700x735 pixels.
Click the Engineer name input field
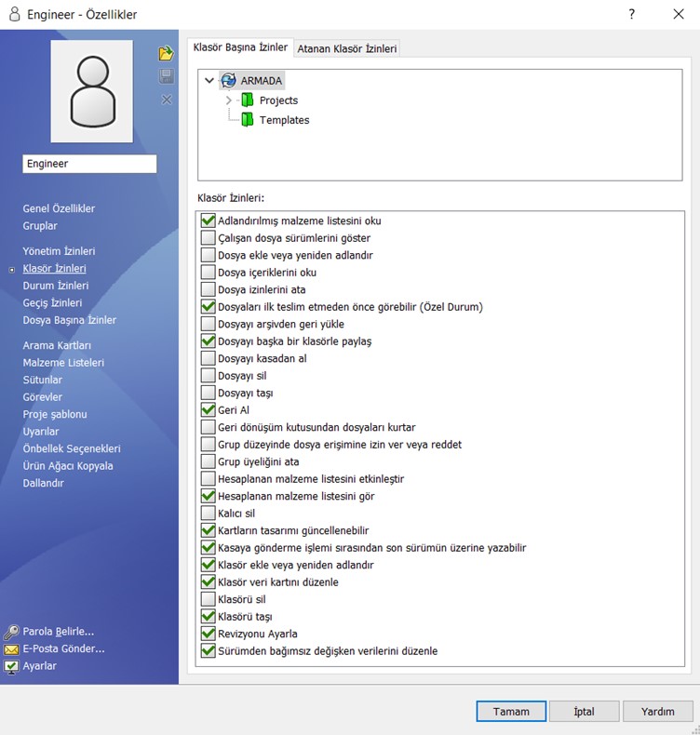(x=89, y=164)
